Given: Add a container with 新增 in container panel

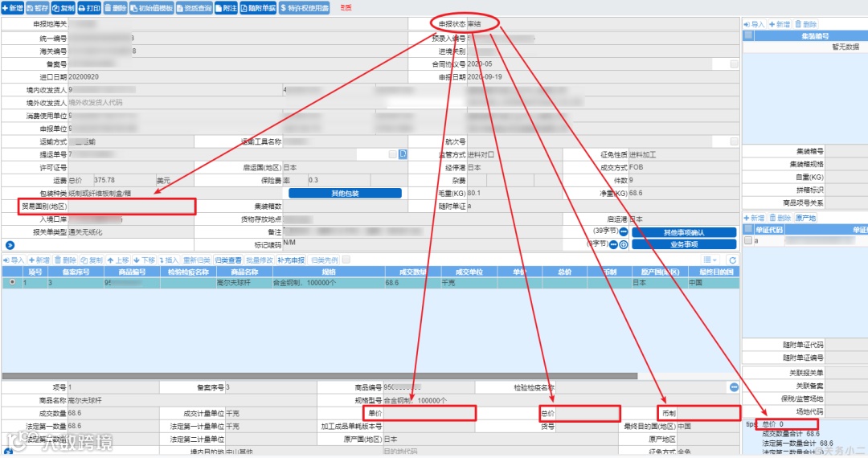Looking at the screenshot, I should (x=780, y=24).
